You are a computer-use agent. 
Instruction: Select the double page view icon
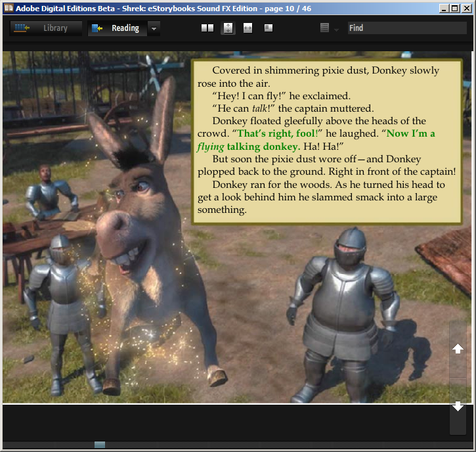(207, 28)
